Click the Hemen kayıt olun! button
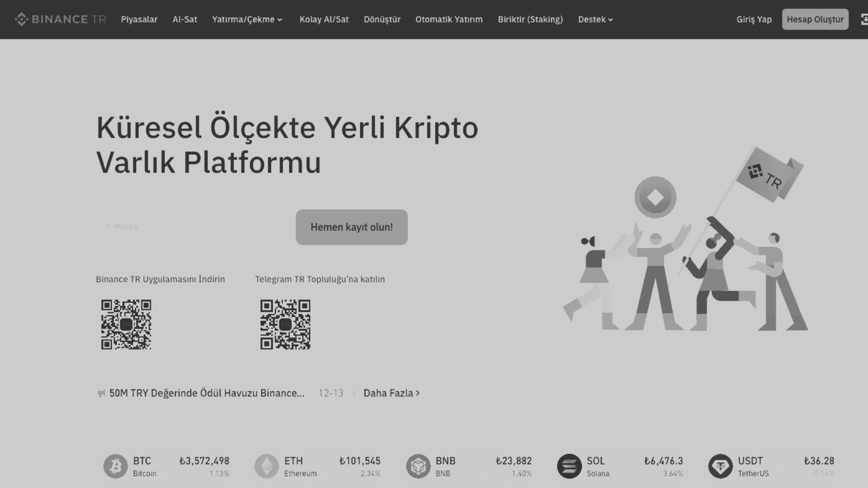 pyautogui.click(x=352, y=227)
